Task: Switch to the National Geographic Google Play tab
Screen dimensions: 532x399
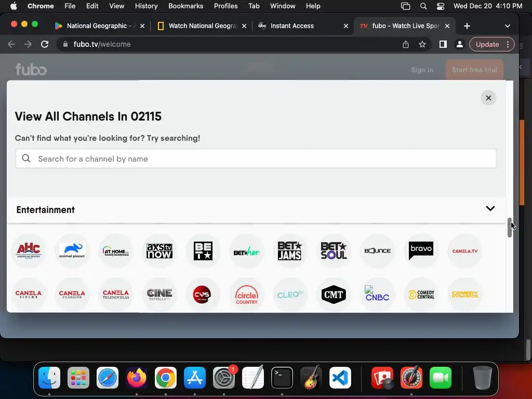Action: tap(99, 26)
